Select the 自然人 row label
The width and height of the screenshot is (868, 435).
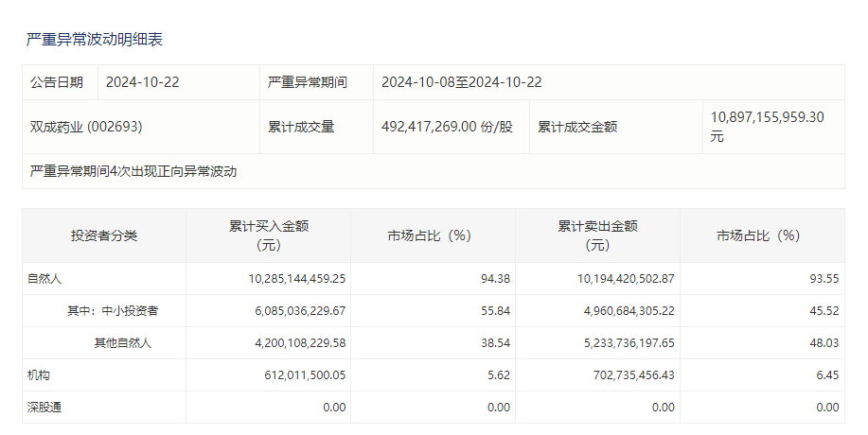tap(44, 279)
